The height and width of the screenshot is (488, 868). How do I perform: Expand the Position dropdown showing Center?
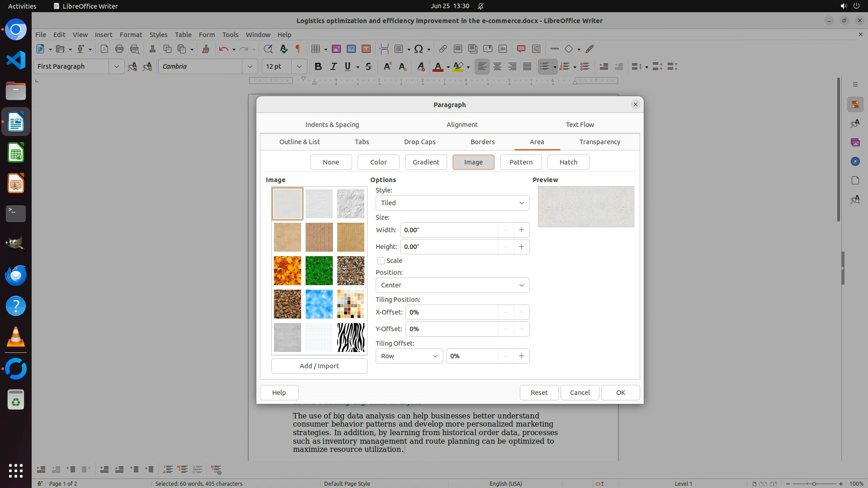point(452,285)
